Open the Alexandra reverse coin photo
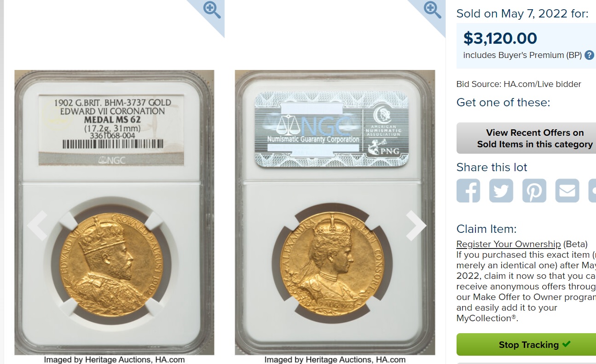Image resolution: width=596 pixels, height=364 pixels. pos(331,263)
